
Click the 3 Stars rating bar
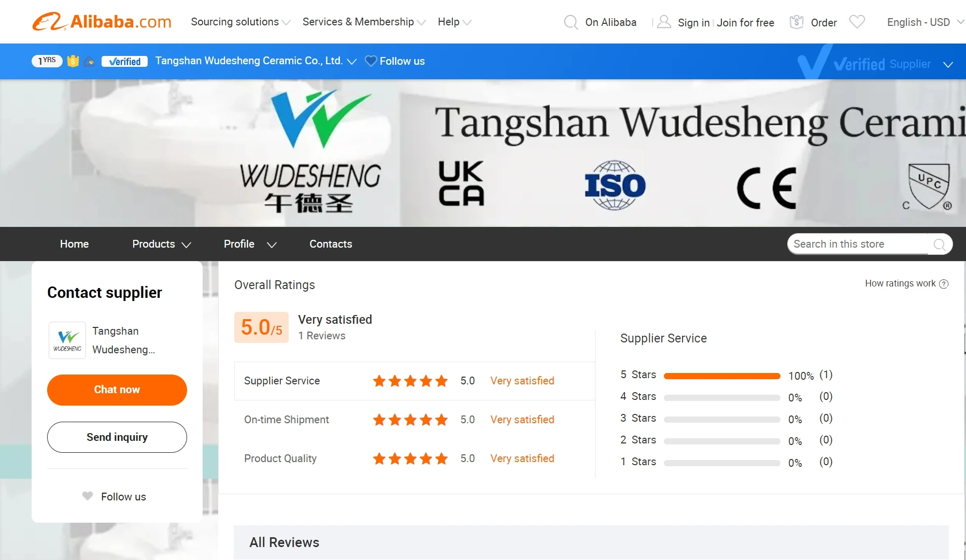(722, 420)
